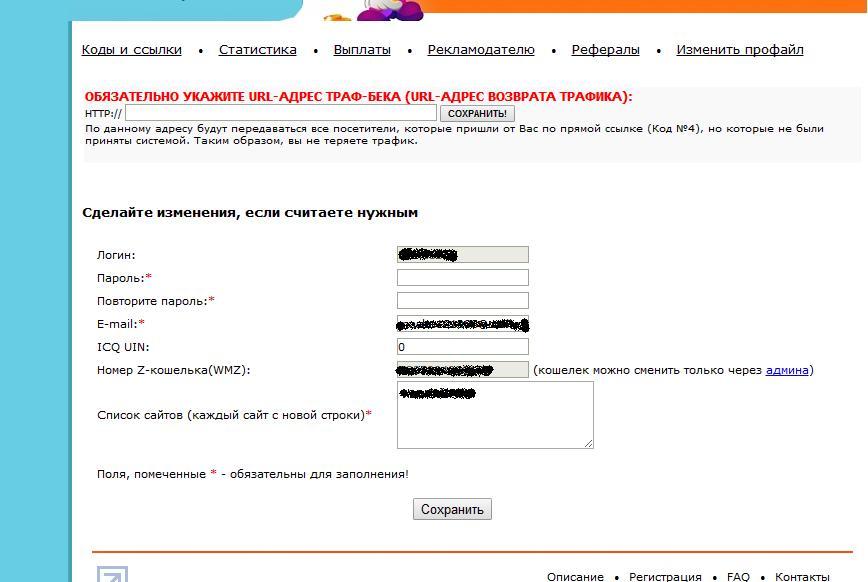Grab the text area resize handle
This screenshot has height=582, width=868.
pyautogui.click(x=588, y=443)
